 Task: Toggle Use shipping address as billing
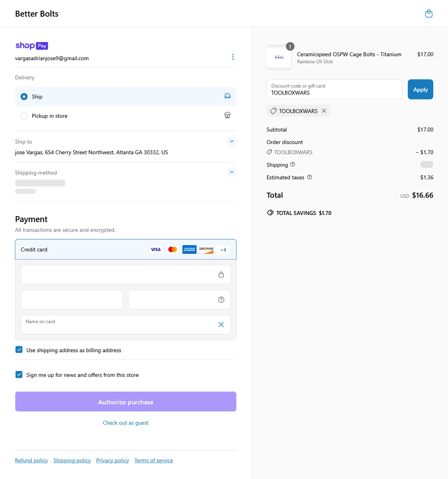[19, 350]
